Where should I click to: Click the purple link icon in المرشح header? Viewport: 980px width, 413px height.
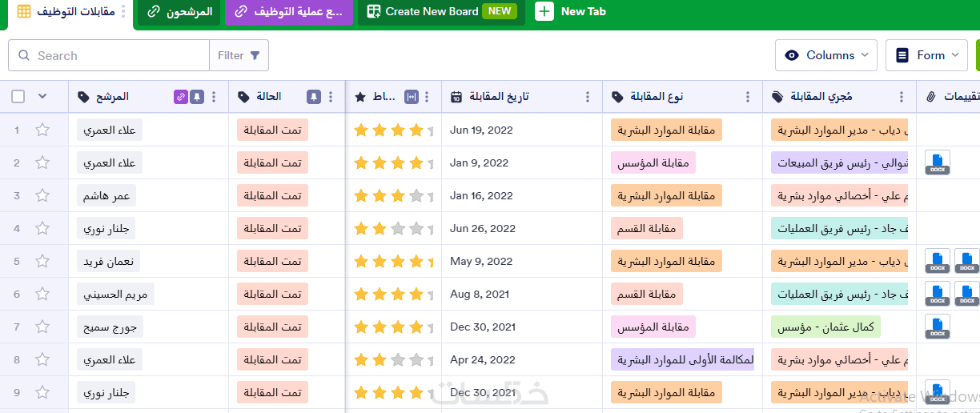[181, 97]
